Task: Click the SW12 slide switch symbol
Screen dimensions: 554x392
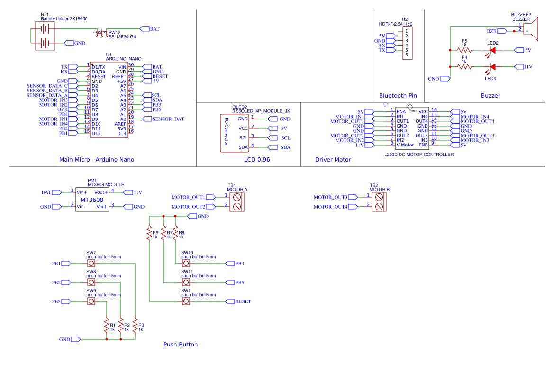Action: (x=101, y=33)
